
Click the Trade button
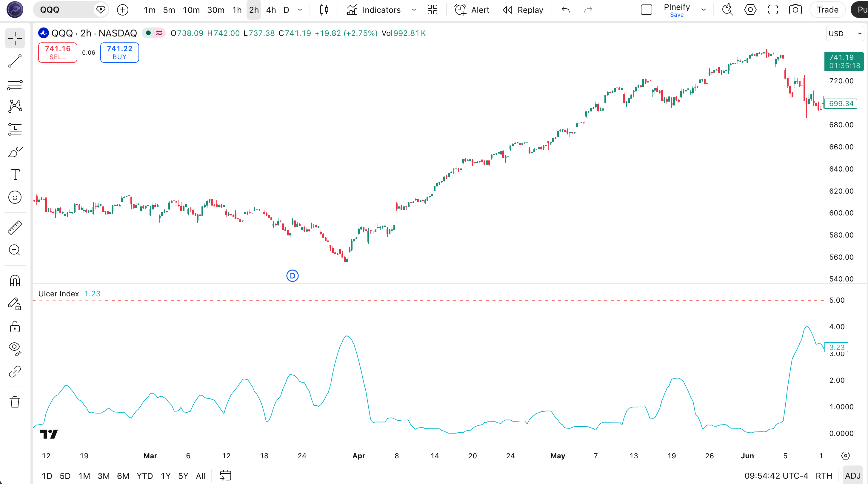click(828, 10)
